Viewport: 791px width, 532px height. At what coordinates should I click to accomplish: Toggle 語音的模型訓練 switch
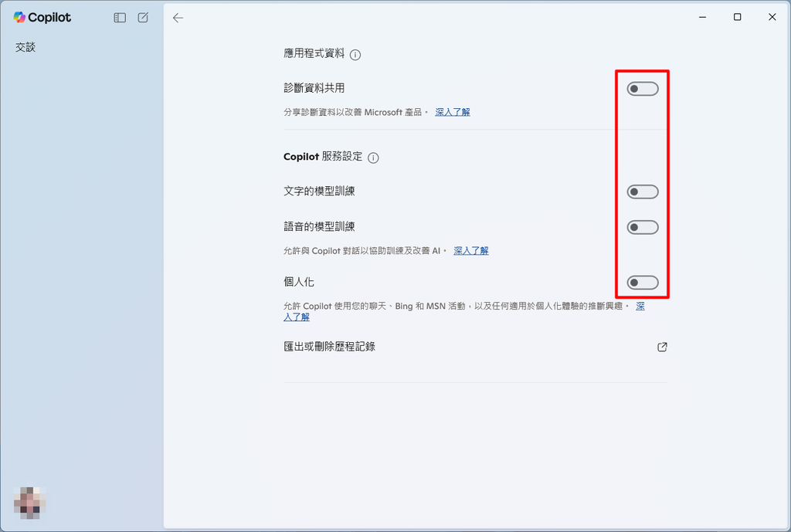click(x=643, y=227)
